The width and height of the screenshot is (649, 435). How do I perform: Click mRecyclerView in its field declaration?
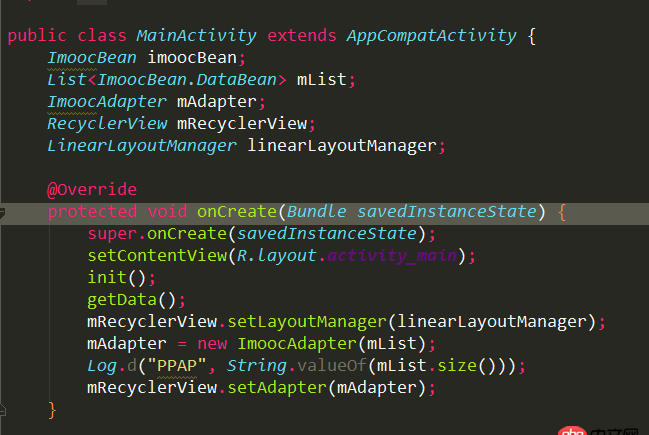click(x=242, y=123)
